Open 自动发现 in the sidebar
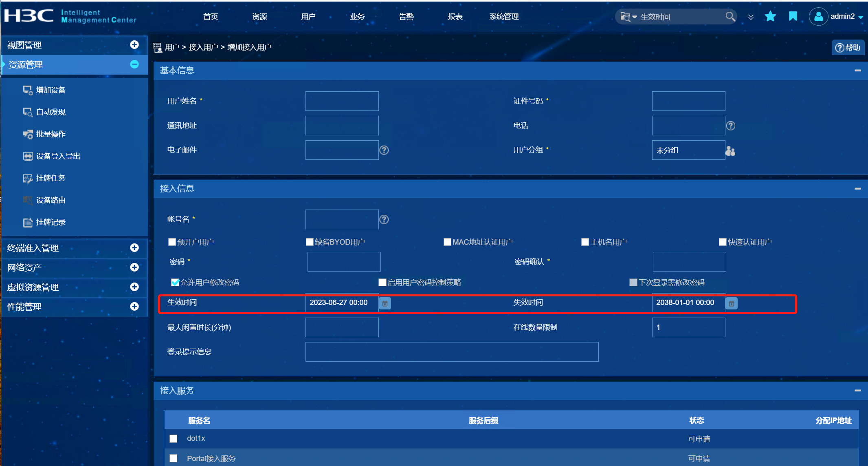The width and height of the screenshot is (868, 466). pyautogui.click(x=51, y=112)
